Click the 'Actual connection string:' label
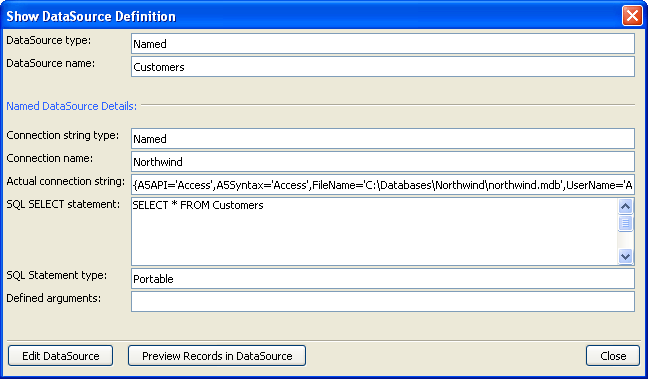This screenshot has width=648, height=379. click(x=65, y=181)
